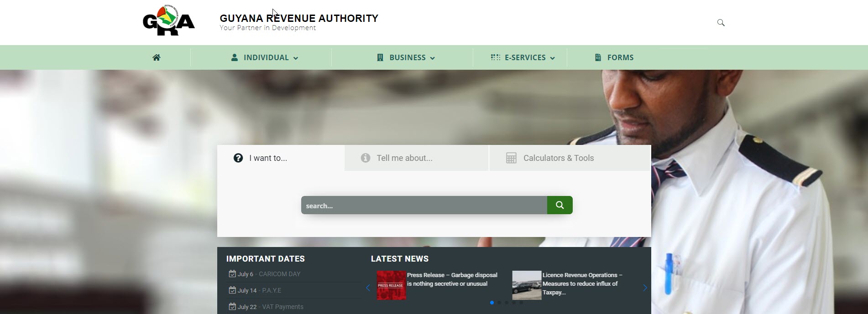This screenshot has height=314, width=868.
Task: Expand the Business dropdown menu
Action: click(x=406, y=57)
